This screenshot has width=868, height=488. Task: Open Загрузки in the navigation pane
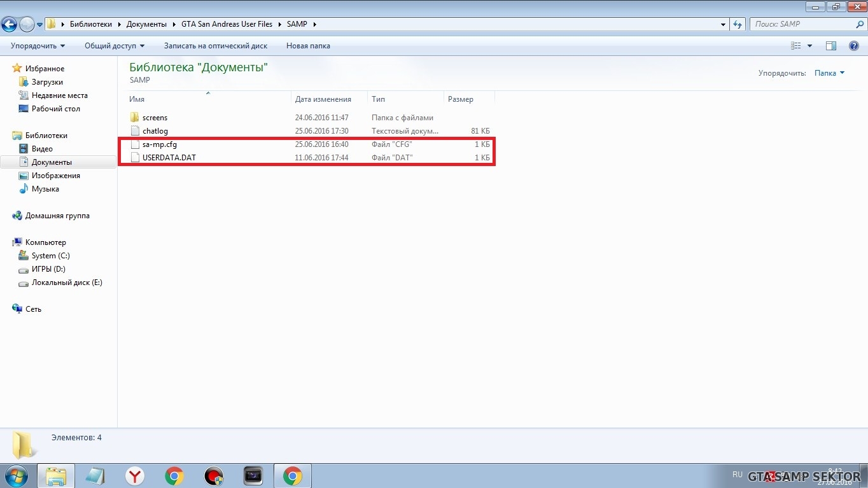47,82
